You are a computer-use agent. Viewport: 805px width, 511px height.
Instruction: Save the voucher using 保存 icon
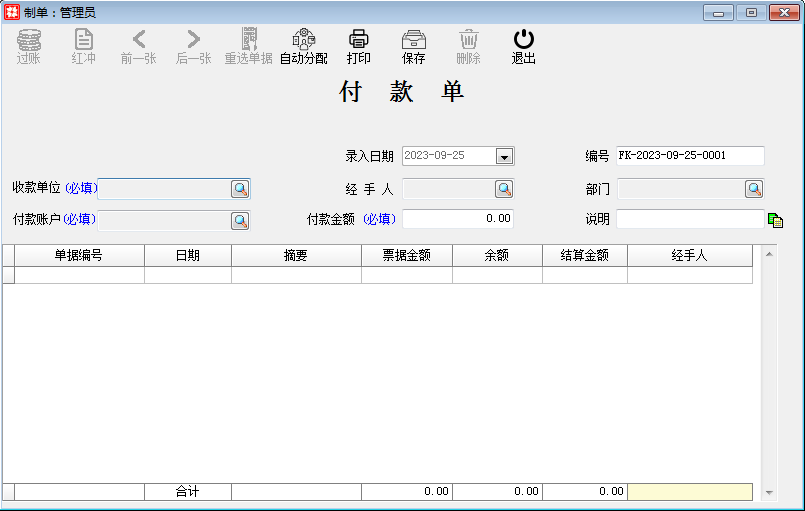(413, 46)
